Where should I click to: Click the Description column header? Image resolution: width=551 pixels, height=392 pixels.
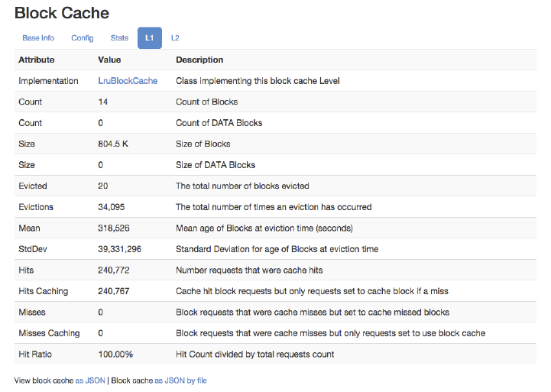tap(199, 60)
